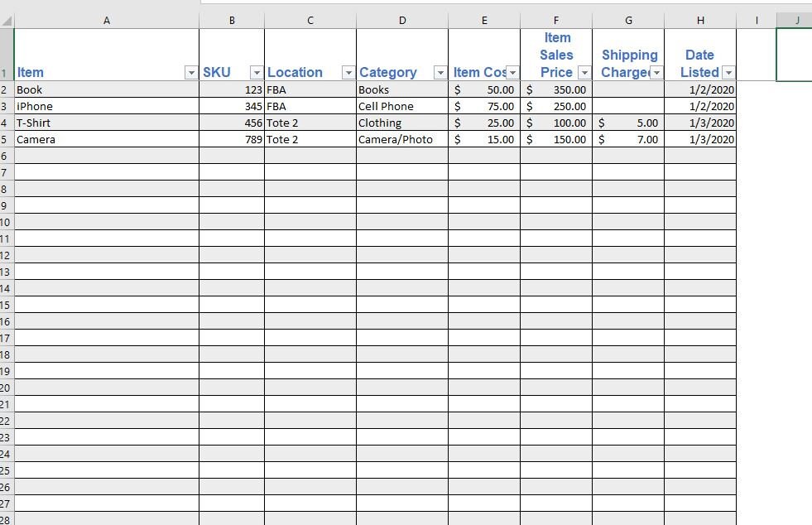Select the 1/2/2020 date cell for iPhone
This screenshot has height=525, width=812.
(x=699, y=106)
